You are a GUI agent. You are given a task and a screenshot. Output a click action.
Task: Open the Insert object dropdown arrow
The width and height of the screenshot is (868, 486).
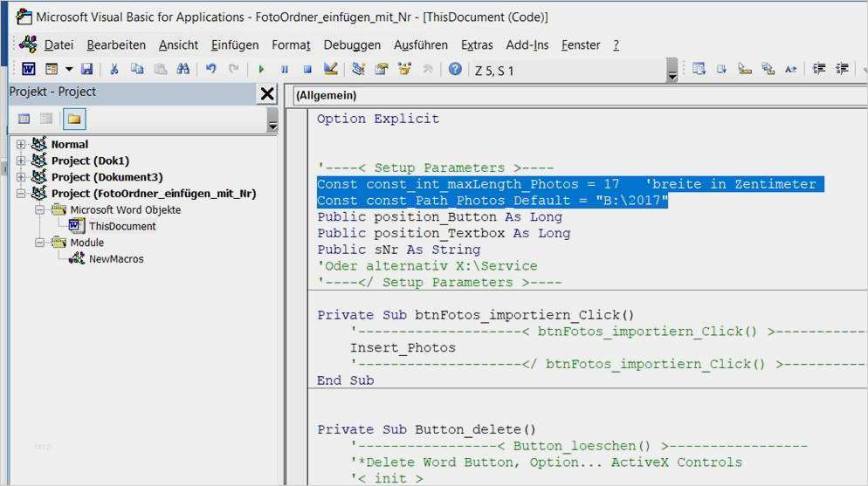[69, 69]
